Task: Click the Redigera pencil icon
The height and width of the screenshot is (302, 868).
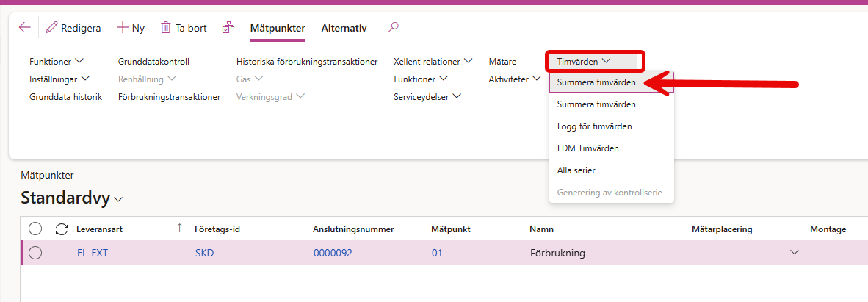Action: tap(51, 28)
